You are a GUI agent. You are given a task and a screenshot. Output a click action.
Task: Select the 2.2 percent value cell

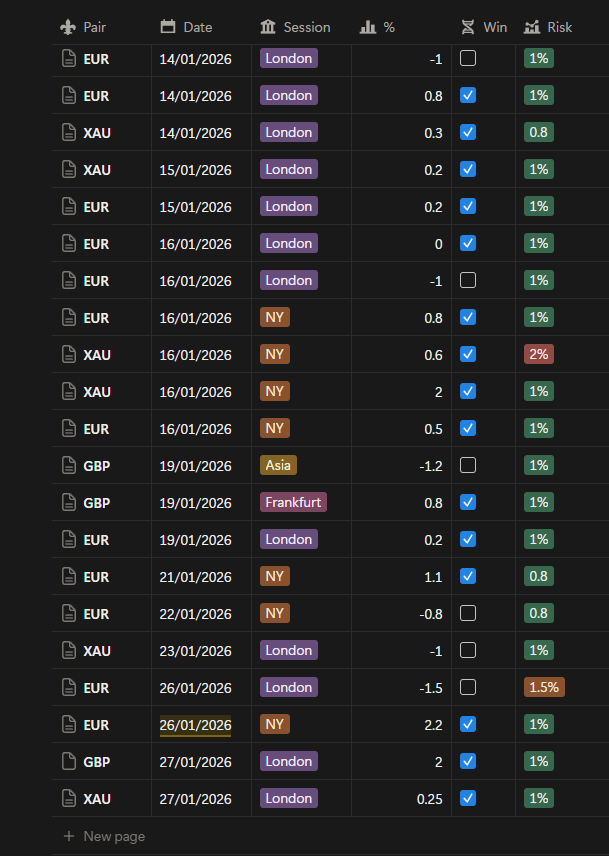(401, 724)
